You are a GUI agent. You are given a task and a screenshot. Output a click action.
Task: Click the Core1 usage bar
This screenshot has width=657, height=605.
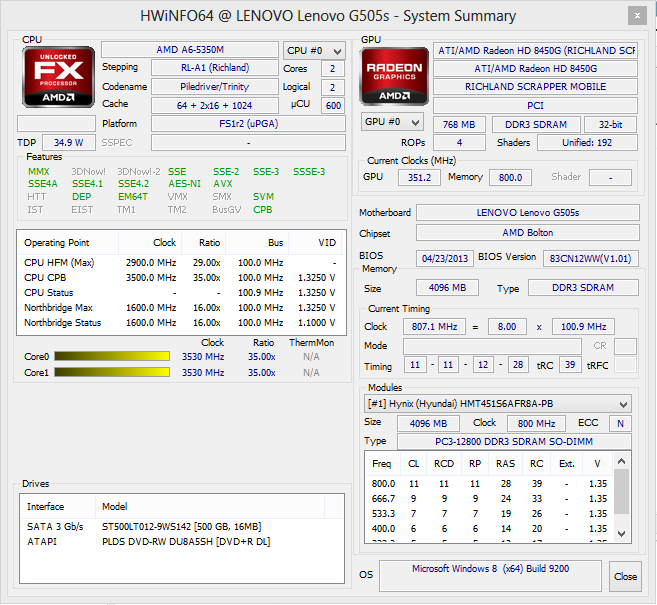[x=112, y=372]
